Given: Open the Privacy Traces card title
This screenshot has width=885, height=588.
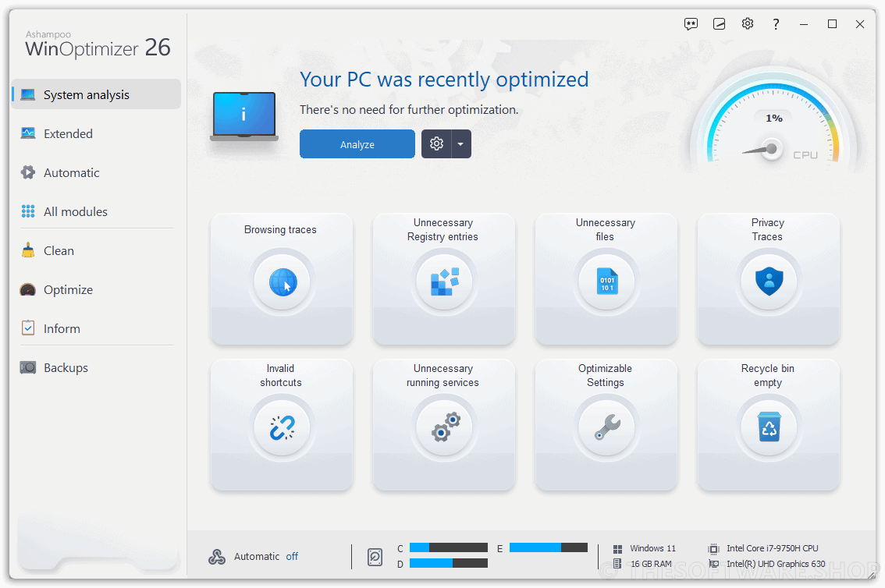Looking at the screenshot, I should (768, 229).
